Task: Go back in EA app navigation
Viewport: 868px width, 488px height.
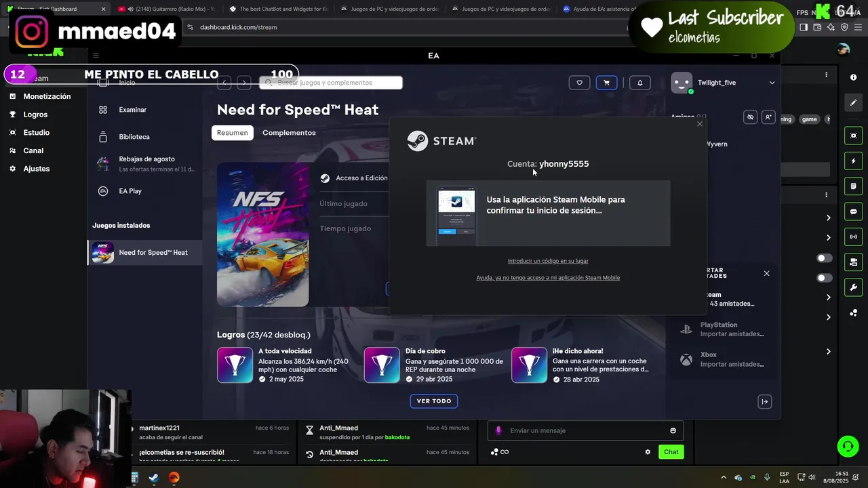Action: (x=224, y=83)
